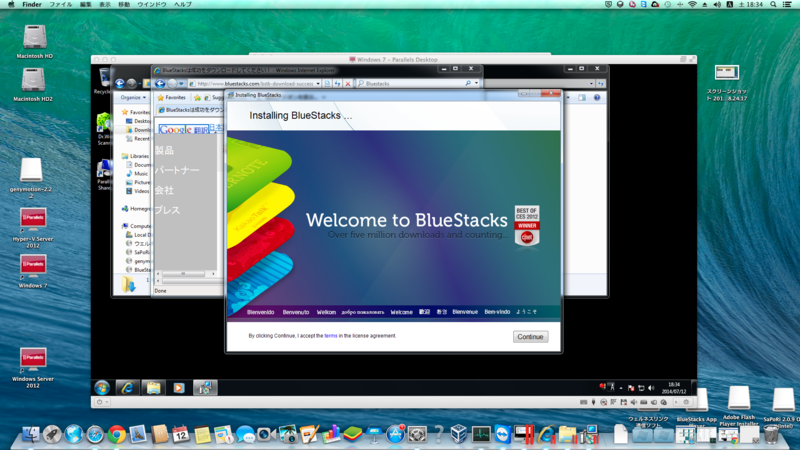Click the horizontal scrollbar in IE page

tap(186, 274)
